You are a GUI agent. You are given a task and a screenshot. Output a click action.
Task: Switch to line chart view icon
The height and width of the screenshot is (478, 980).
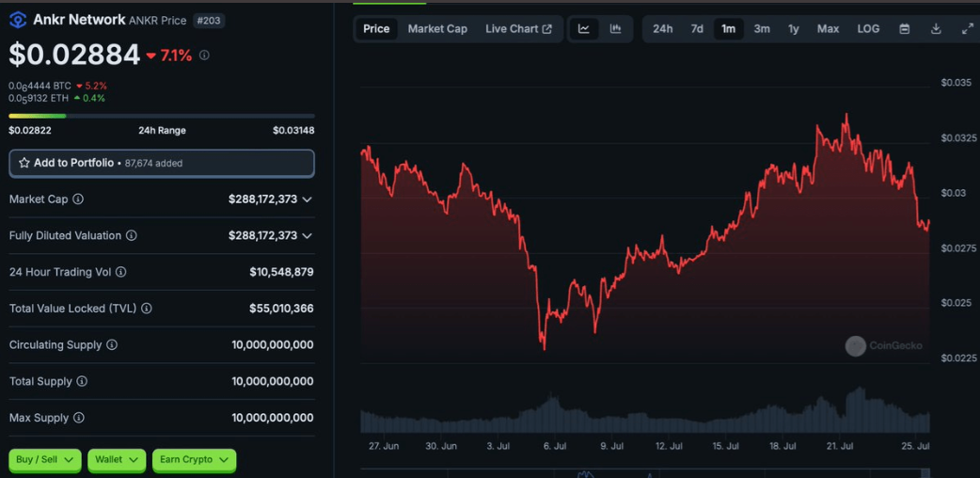pos(584,29)
